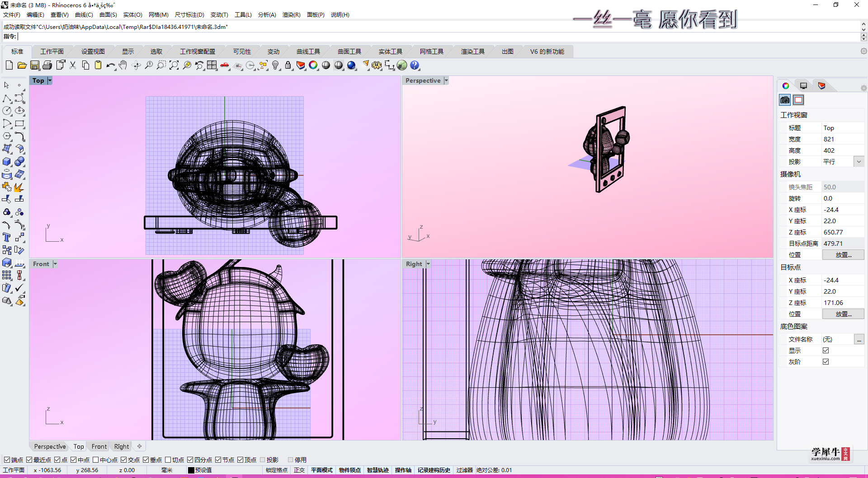Uncheck the 灰阶 checkbox in properties
Image resolution: width=868 pixels, height=478 pixels.
tap(826, 362)
